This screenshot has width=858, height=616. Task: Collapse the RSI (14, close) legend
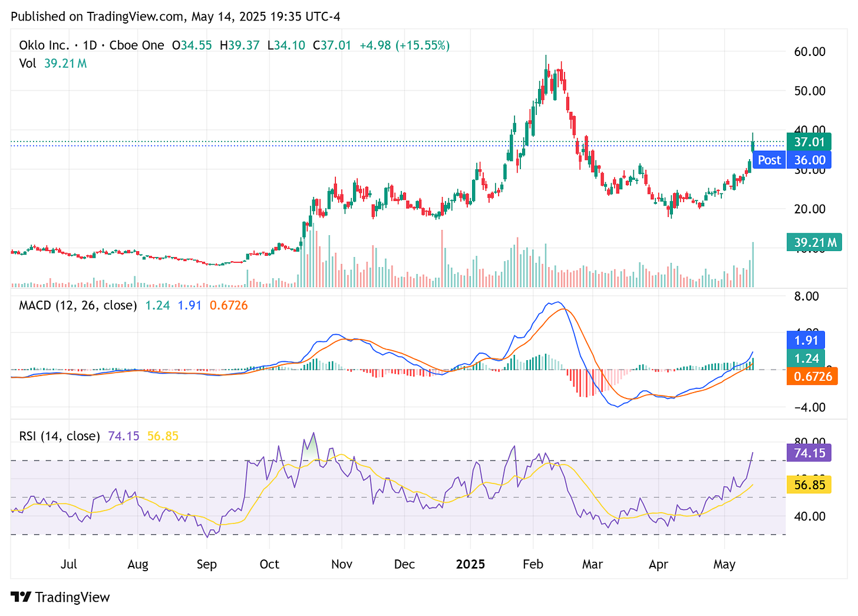(x=59, y=436)
